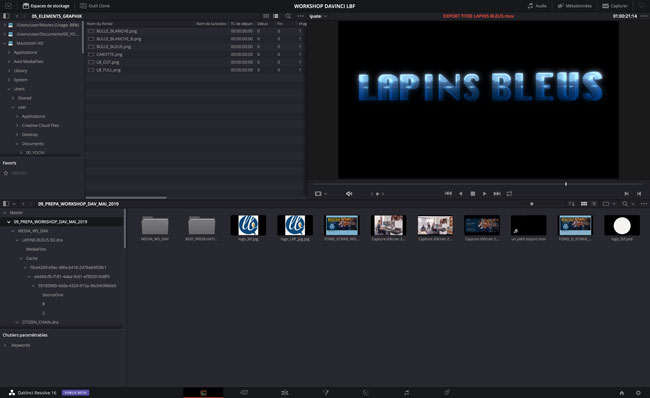Select logo_lbf.jpg thumbnail
This screenshot has height=398, width=650.
[248, 226]
